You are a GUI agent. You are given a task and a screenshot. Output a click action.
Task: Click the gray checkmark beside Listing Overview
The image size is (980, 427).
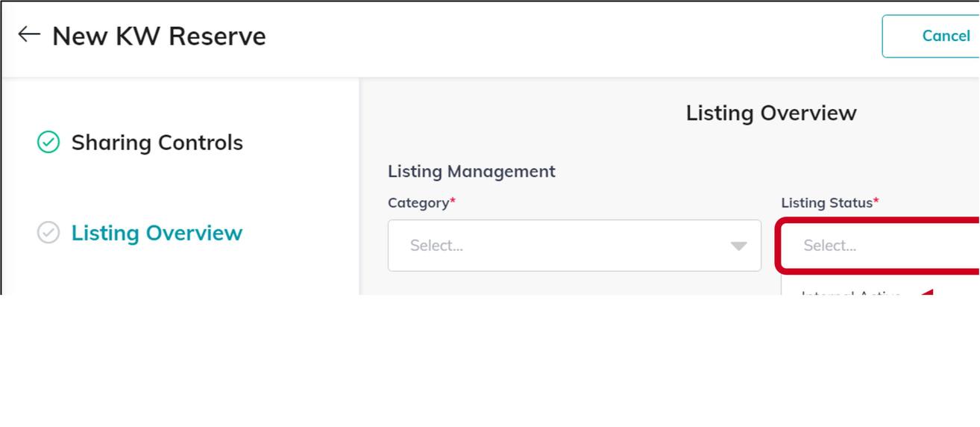[48, 233]
